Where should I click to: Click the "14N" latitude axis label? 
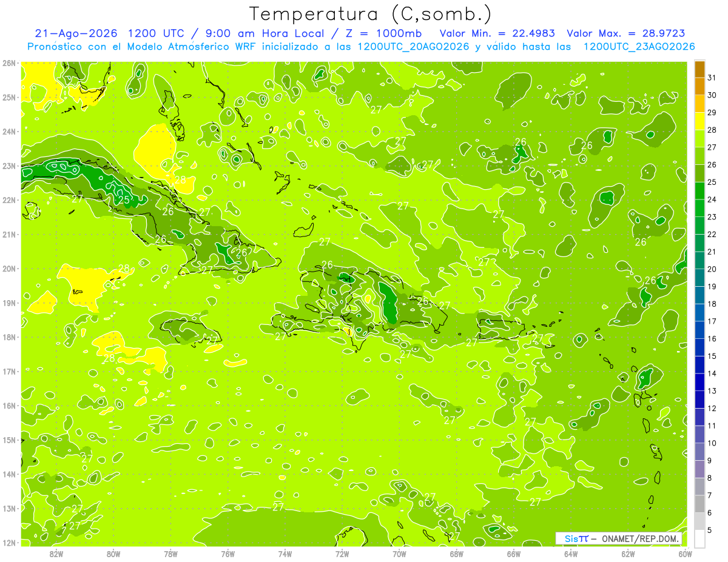8,474
